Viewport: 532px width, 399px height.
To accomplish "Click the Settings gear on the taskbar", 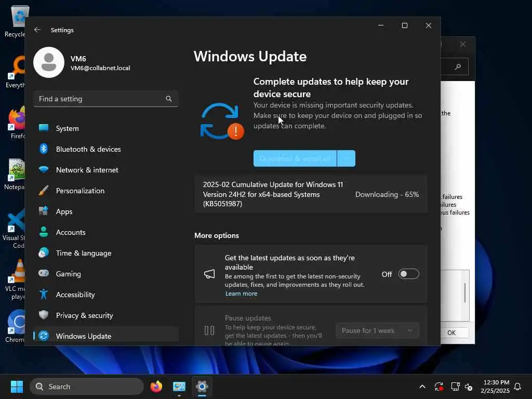I will coord(202,387).
